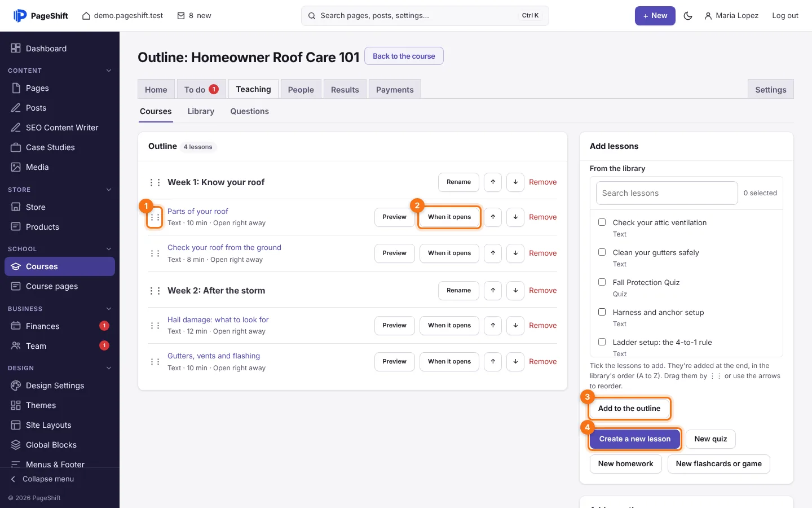Move Parts of your roof lesson up
This screenshot has height=508, width=812.
point(493,217)
